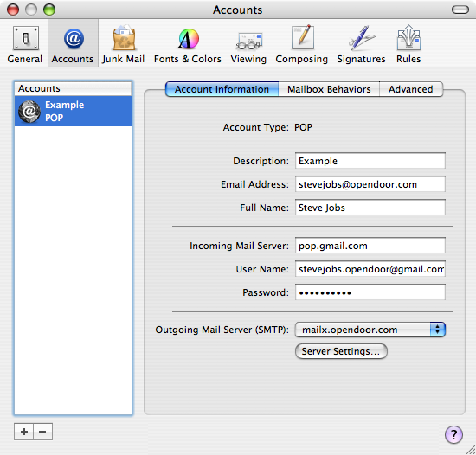Remove the account with minus button

[42, 432]
